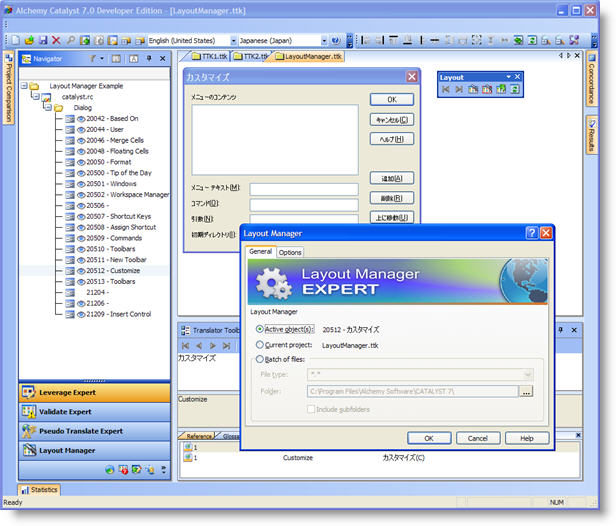This screenshot has width=616, height=526.
Task: Switch to the Options tab in Layout Manager
Action: pyautogui.click(x=290, y=252)
